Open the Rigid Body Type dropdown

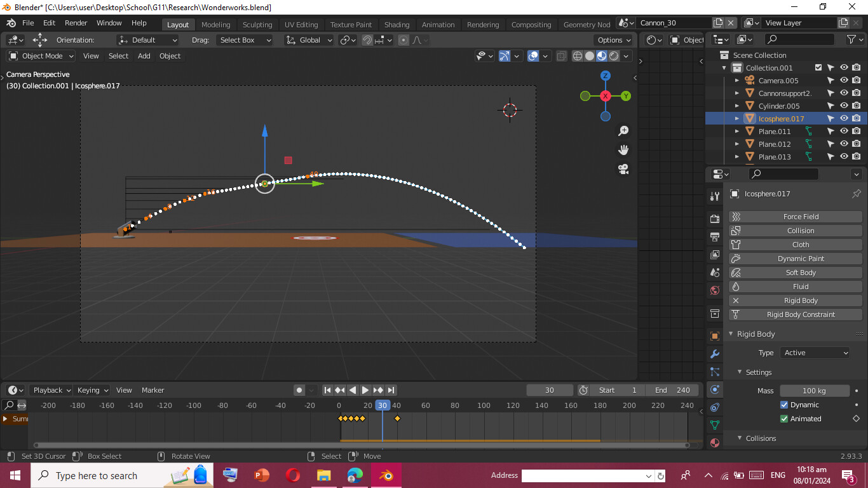tap(815, 353)
